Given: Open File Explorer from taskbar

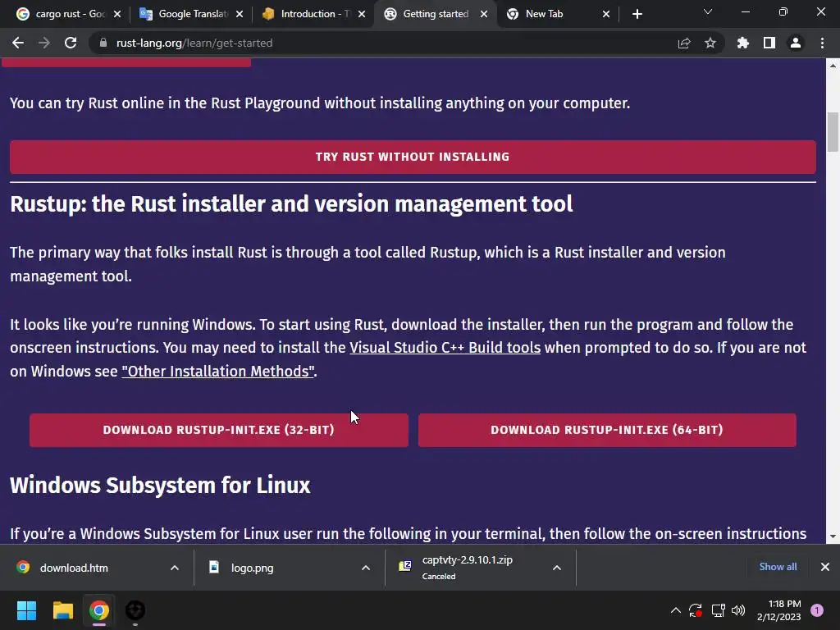Looking at the screenshot, I should pos(62,610).
